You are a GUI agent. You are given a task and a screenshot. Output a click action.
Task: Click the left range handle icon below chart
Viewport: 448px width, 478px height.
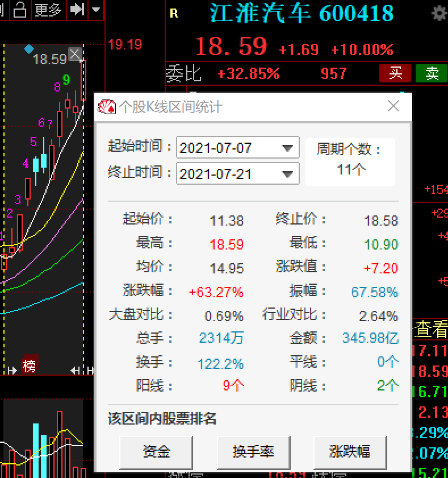[x=12, y=371]
